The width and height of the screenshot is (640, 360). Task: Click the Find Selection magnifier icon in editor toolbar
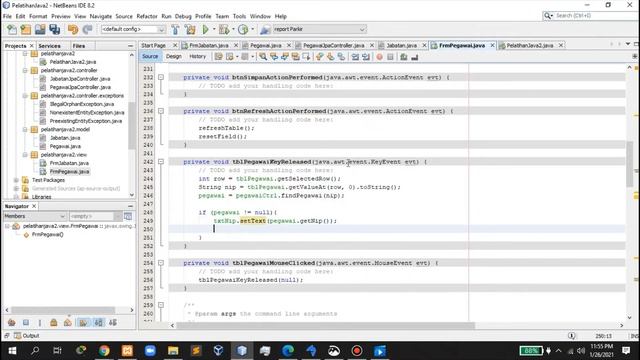263,57
